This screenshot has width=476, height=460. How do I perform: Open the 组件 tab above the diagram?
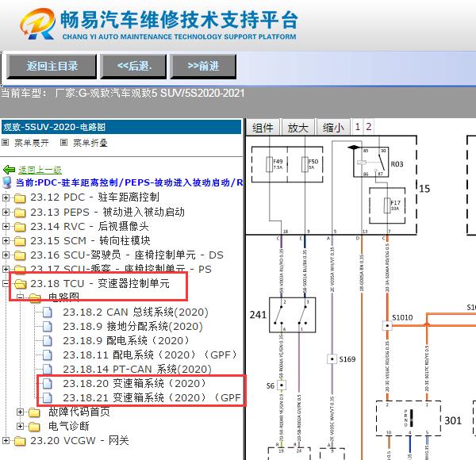[263, 128]
